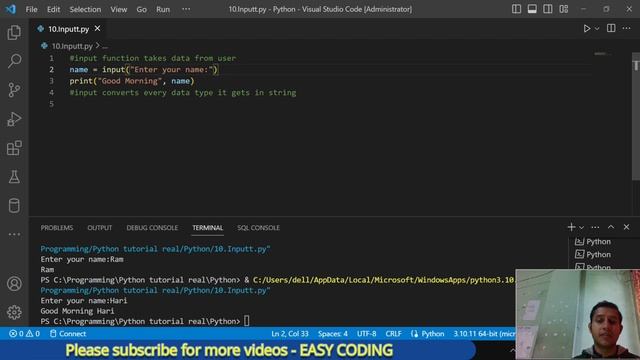Viewport: 640px width, 360px height.
Task: Click the minimap code preview
Action: click(602, 54)
